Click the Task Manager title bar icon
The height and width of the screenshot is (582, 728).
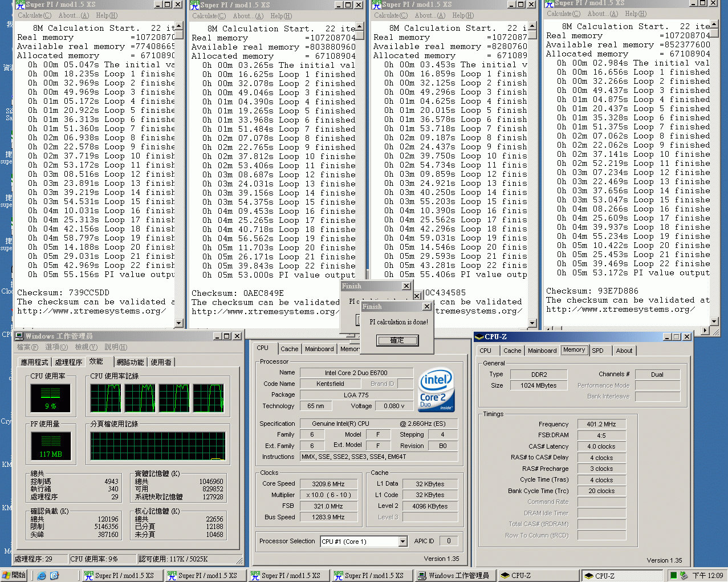19,336
